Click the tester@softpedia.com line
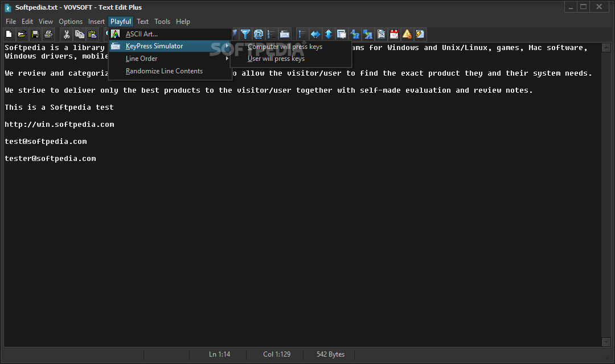The height and width of the screenshot is (364, 615). (50, 159)
